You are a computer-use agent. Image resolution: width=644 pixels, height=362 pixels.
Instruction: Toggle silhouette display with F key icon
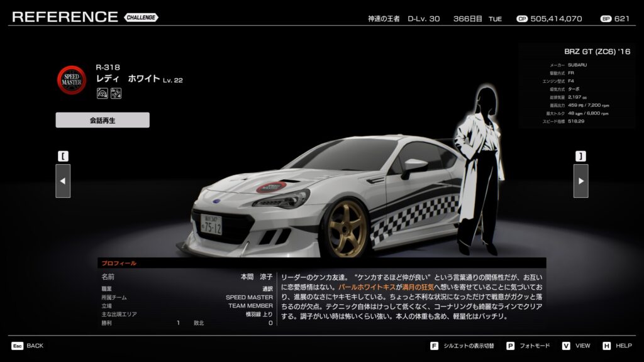pos(434,346)
